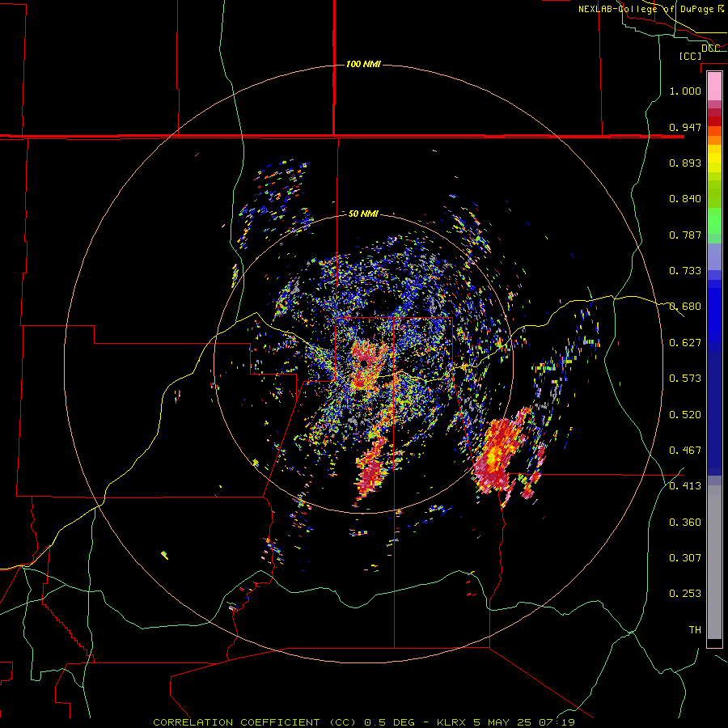The height and width of the screenshot is (728, 728).
Task: Click the 0.947 legend value
Action: click(x=685, y=127)
